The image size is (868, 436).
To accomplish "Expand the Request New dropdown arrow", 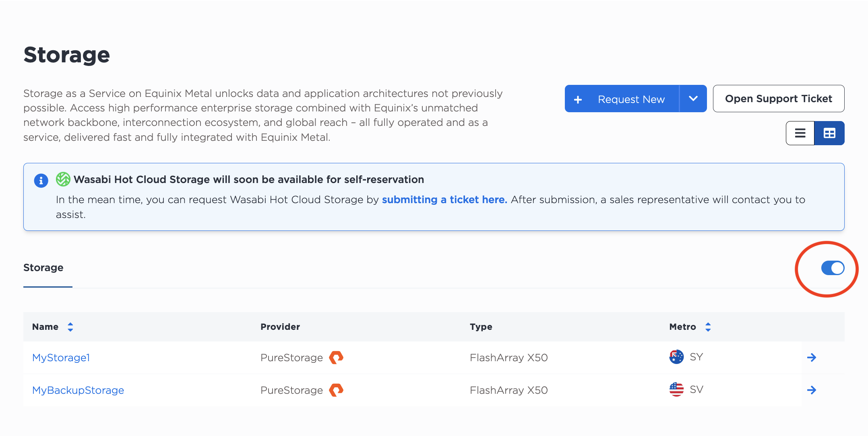I will tap(693, 99).
